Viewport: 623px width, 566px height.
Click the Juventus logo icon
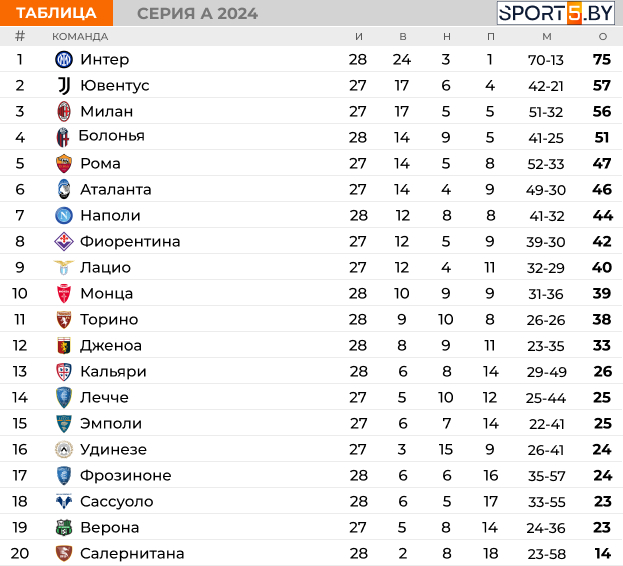64,85
